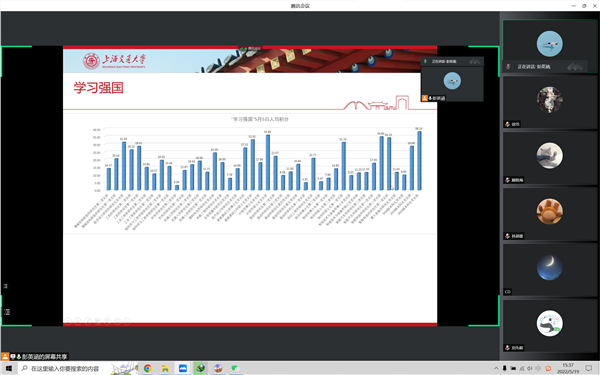Toggle the mic icon on the cat avatar tile
This screenshot has width=600, height=375.
coord(507,180)
